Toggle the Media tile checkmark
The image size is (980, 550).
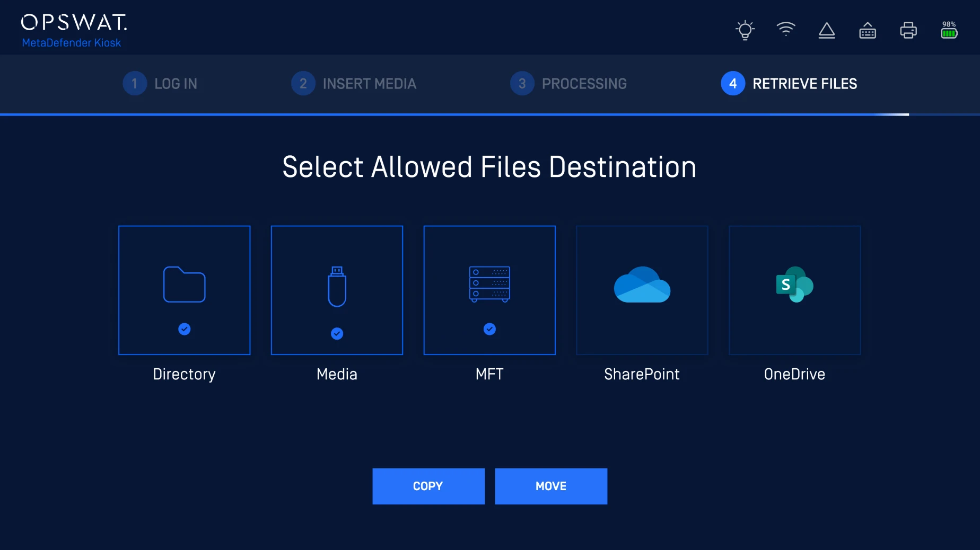point(337,333)
